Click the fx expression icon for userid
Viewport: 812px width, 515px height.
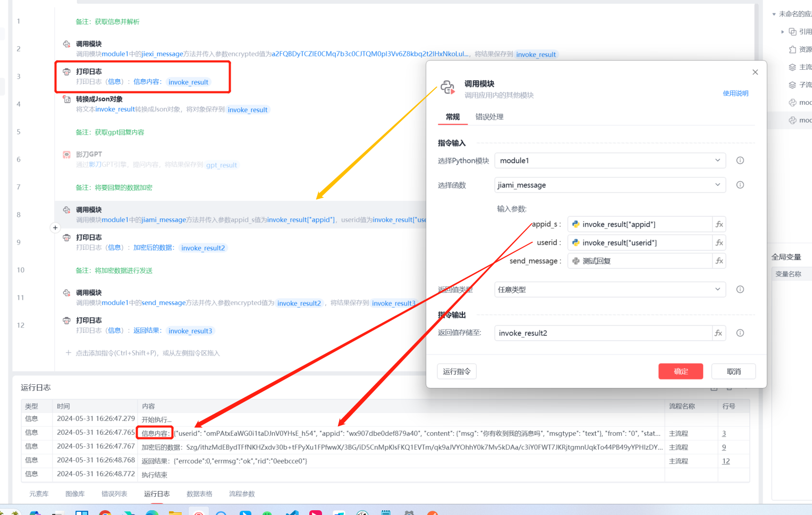[719, 243]
